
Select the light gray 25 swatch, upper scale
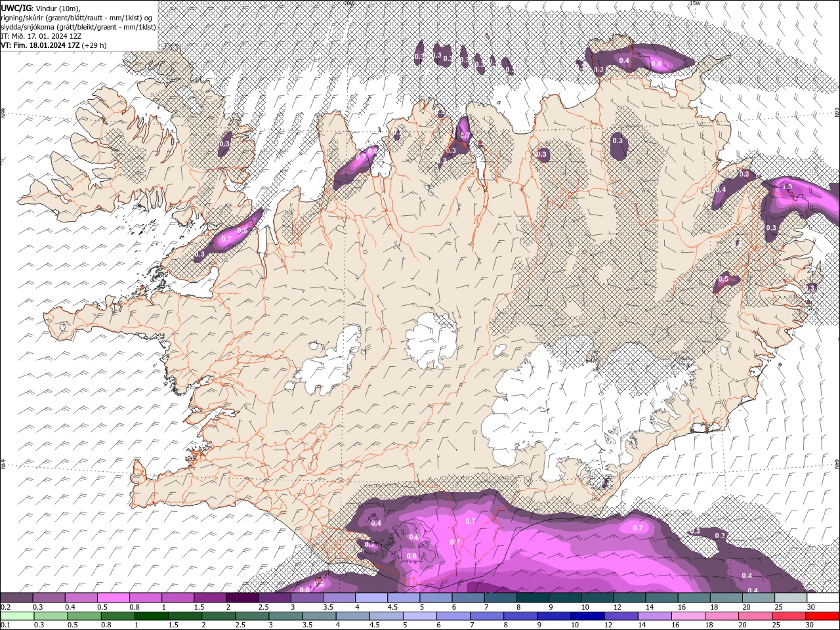[x=791, y=598]
